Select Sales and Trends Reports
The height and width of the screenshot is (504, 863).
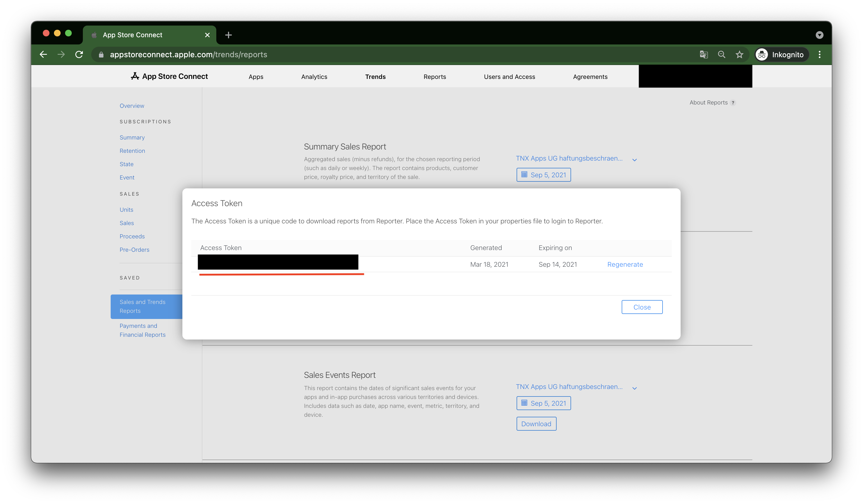click(x=146, y=306)
